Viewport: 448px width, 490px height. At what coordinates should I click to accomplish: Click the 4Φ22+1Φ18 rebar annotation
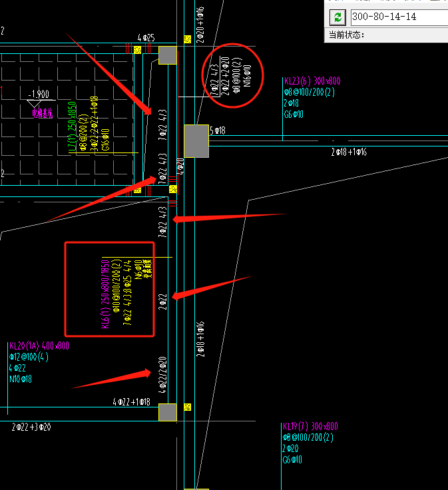pyautogui.click(x=132, y=401)
